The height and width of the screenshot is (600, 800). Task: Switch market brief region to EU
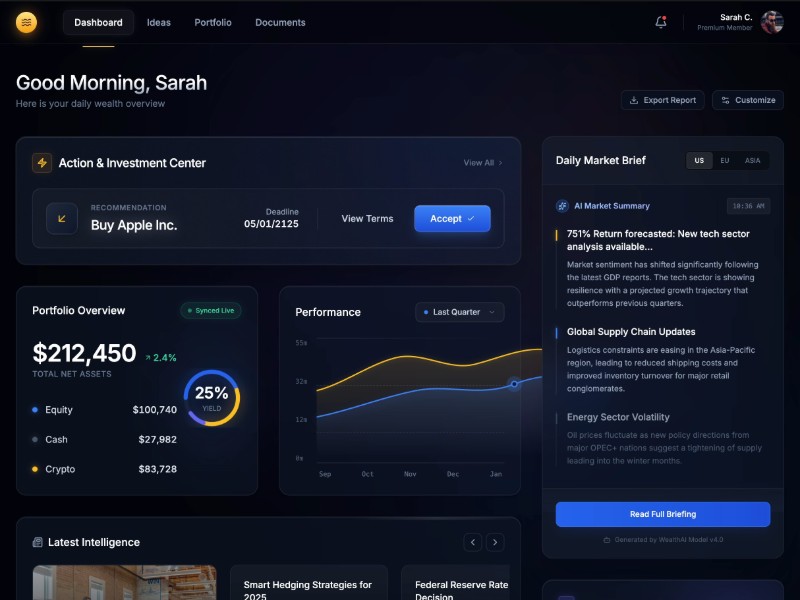coord(723,160)
